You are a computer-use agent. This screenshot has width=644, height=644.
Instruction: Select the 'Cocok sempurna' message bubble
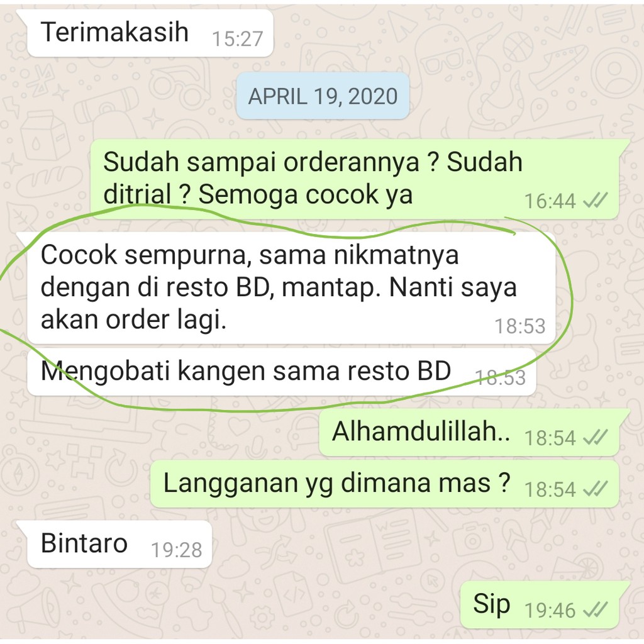coord(291,288)
